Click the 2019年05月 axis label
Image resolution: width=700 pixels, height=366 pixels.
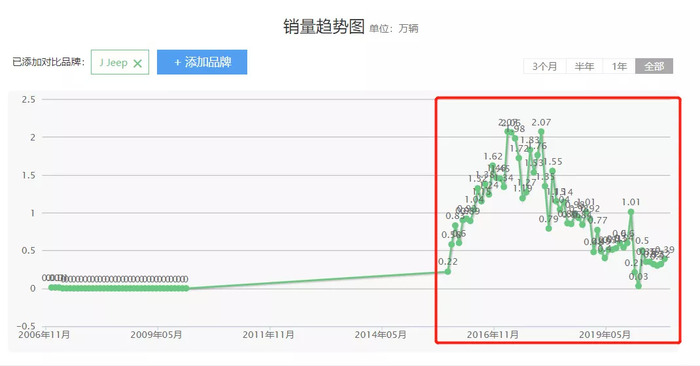[605, 335]
